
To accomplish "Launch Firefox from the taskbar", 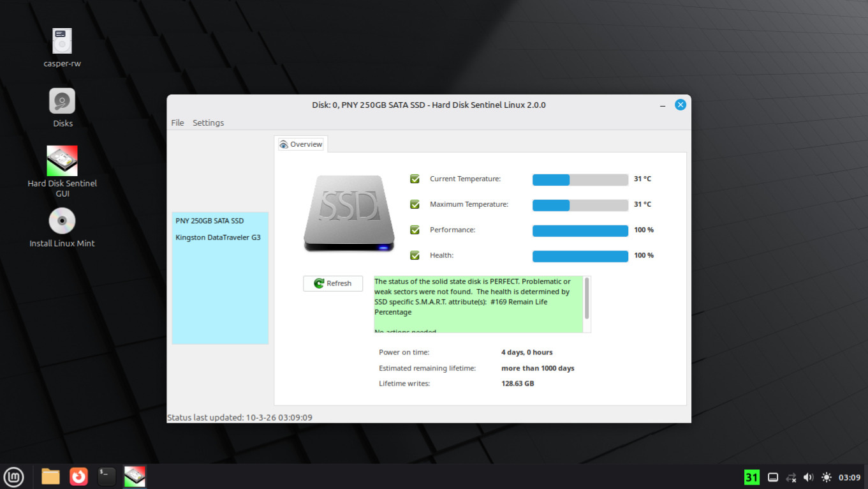I will point(78,477).
